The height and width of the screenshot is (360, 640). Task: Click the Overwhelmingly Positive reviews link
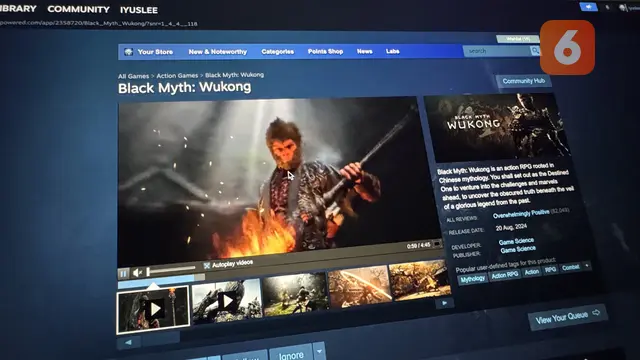point(521,213)
